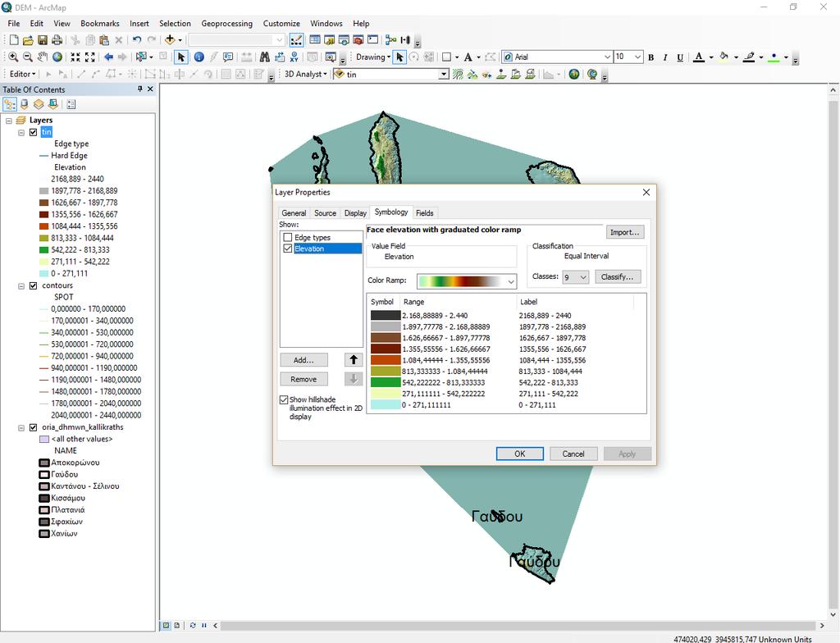Select the Zoom In tool

[13, 57]
